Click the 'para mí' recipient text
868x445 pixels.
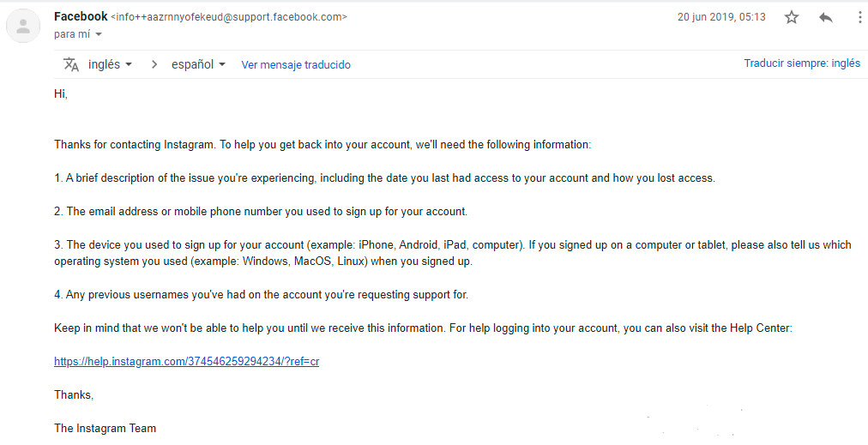72,34
